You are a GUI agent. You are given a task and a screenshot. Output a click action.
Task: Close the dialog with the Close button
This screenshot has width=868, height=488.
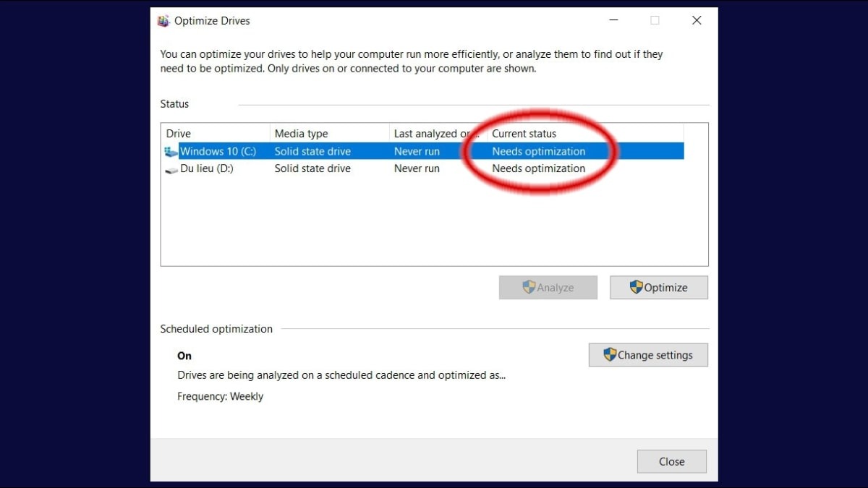[x=671, y=461]
